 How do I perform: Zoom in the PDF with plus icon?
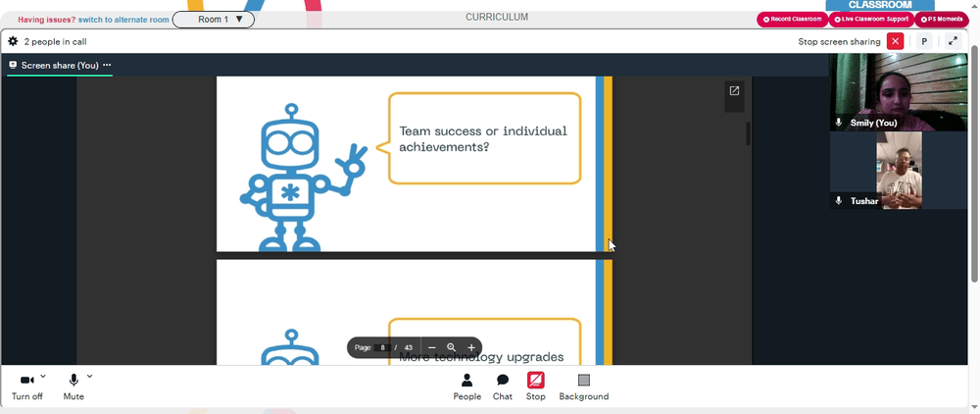pos(471,347)
